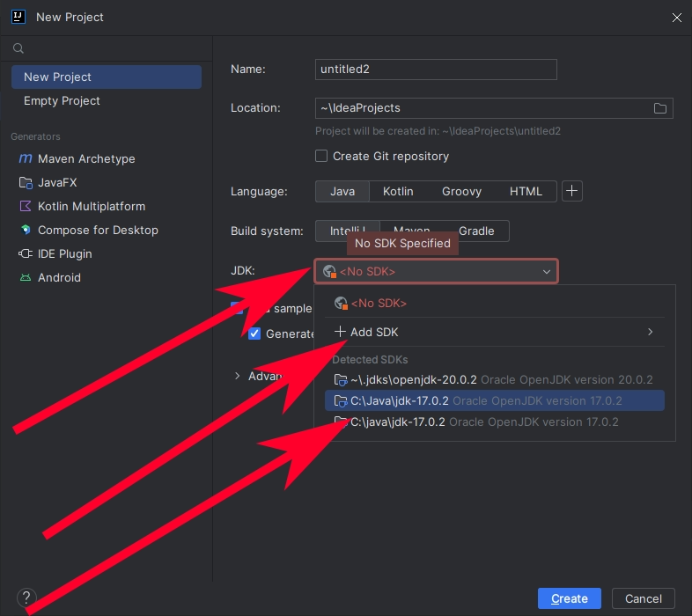Enable Create Git repository checkbox
This screenshot has height=616, width=692.
point(322,157)
